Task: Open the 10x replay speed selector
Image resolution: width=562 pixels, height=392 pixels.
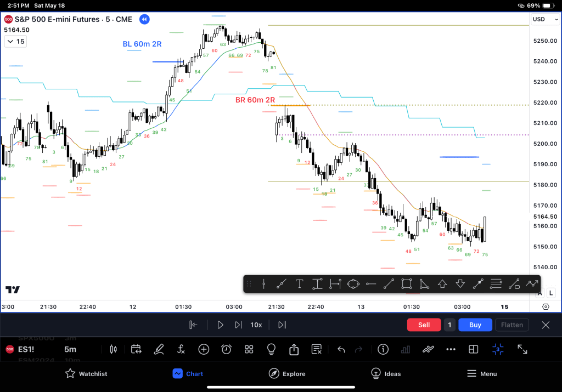Action: 256,325
